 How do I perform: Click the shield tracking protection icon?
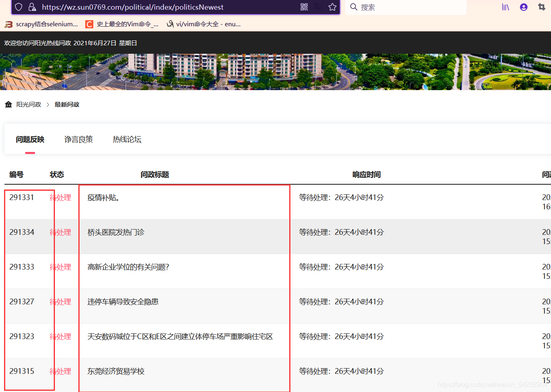coord(19,7)
